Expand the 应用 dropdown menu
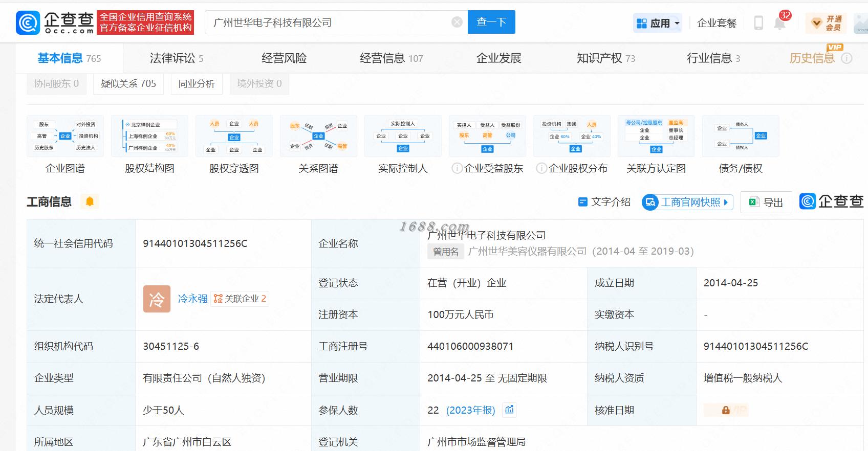Image resolution: width=868 pixels, height=451 pixels. point(658,23)
